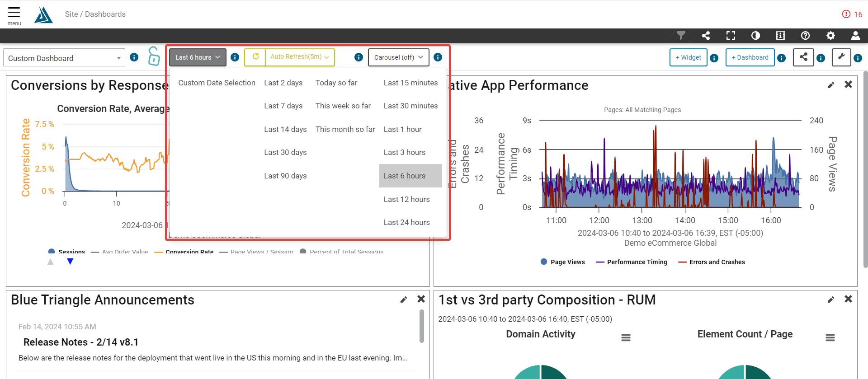Open user profile icon
The image size is (868, 379).
coord(855,36)
